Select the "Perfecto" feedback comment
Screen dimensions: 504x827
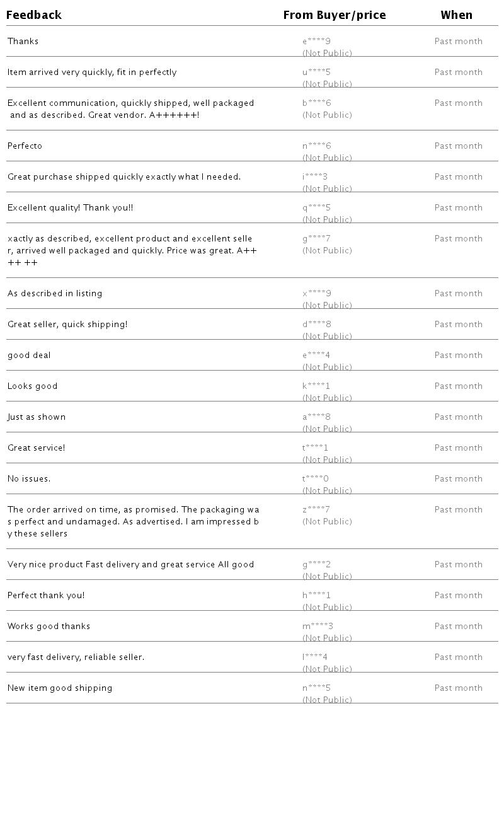[x=25, y=146]
